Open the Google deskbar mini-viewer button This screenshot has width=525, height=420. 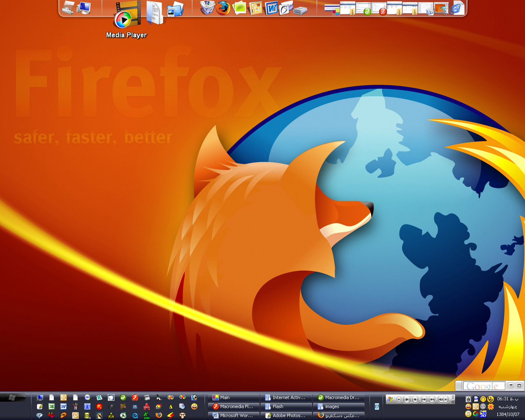pyautogui.click(x=519, y=386)
